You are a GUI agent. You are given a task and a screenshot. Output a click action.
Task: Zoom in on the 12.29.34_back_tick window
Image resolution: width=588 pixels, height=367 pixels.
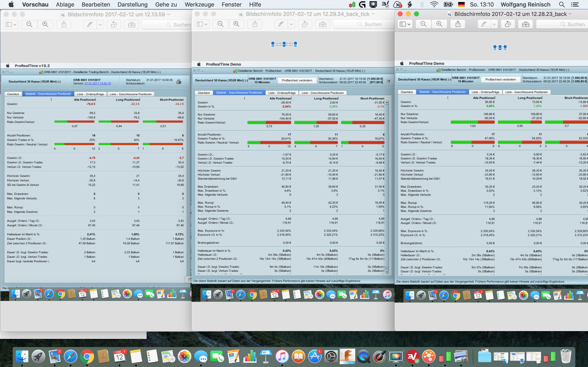pyautogui.click(x=236, y=24)
